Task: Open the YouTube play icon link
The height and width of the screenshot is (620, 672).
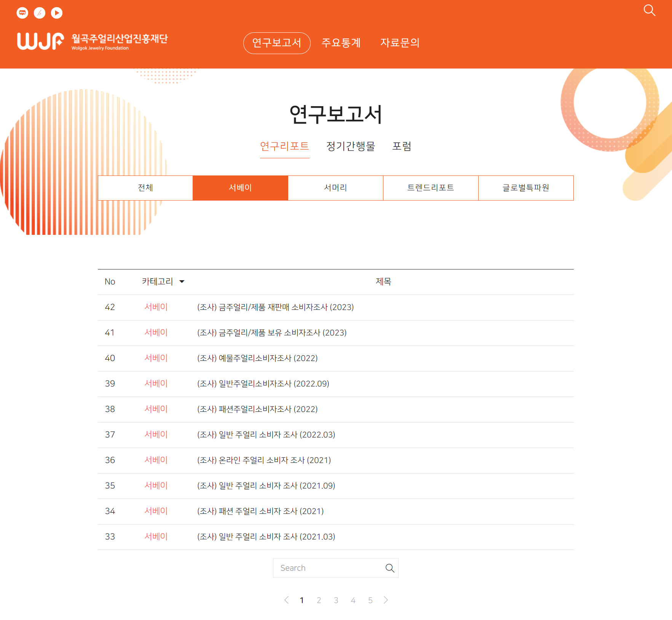Action: pyautogui.click(x=57, y=13)
